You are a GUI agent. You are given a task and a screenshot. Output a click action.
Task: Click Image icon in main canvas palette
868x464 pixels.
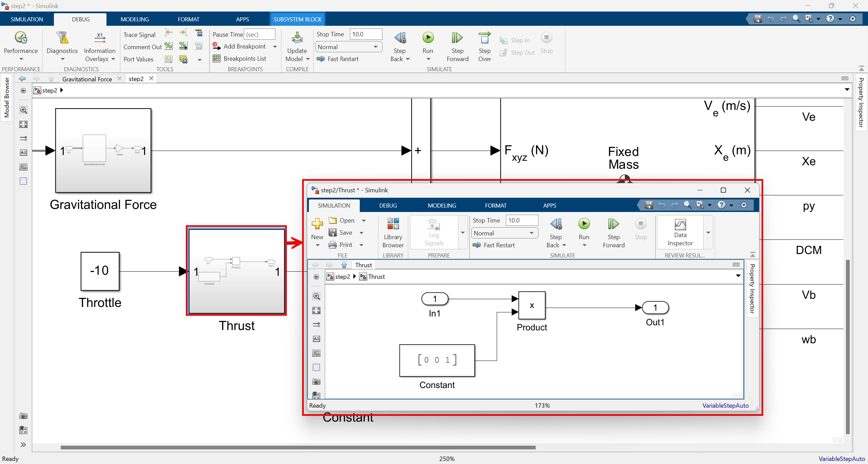(x=23, y=167)
